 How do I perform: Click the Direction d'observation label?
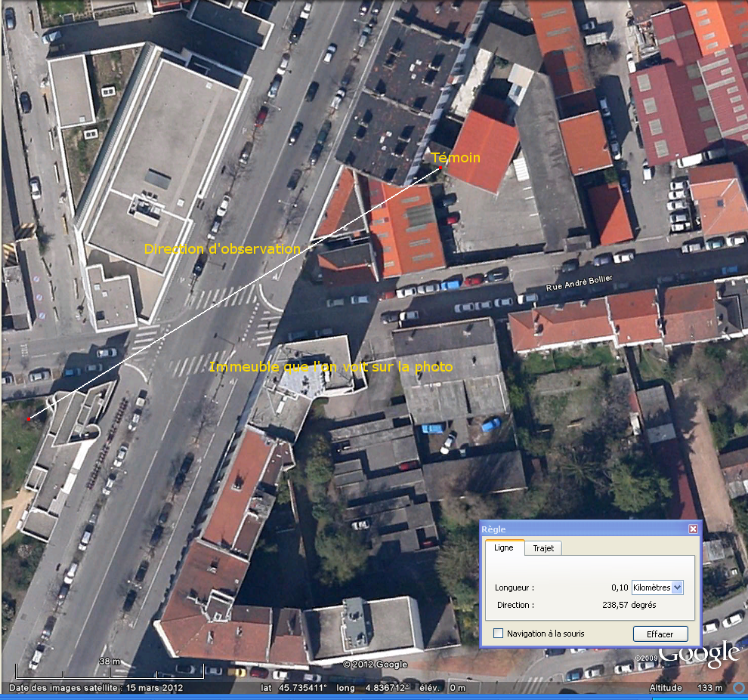point(222,249)
